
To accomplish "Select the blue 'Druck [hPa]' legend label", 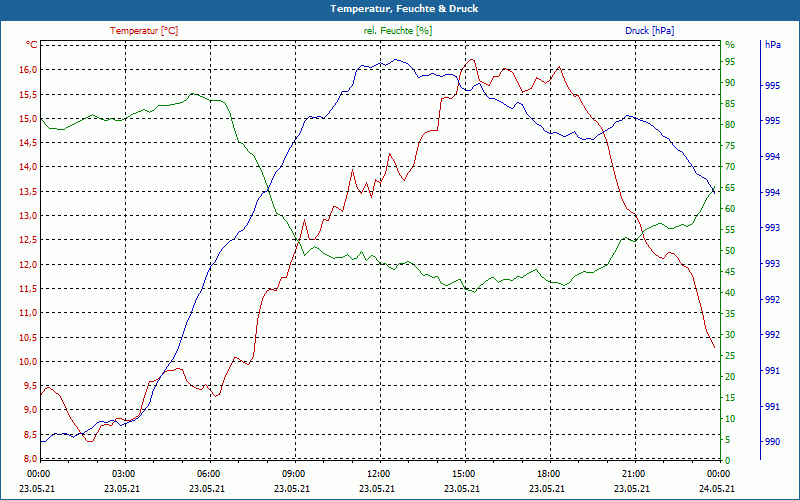I will coord(649,31).
